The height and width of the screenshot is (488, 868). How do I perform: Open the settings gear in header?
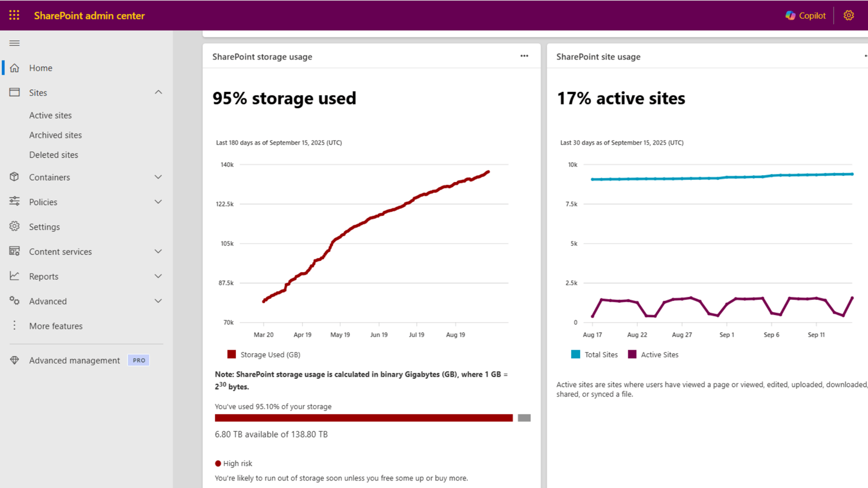tap(848, 16)
